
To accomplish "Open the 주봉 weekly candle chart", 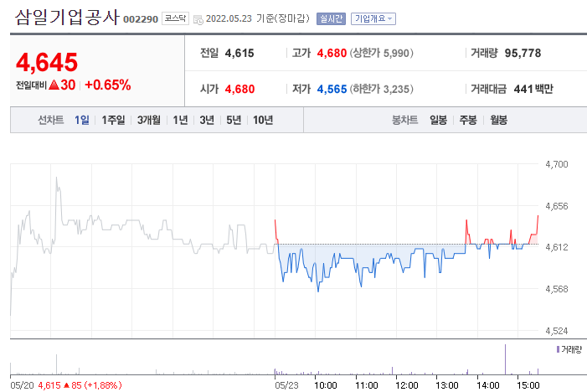I will click(468, 120).
